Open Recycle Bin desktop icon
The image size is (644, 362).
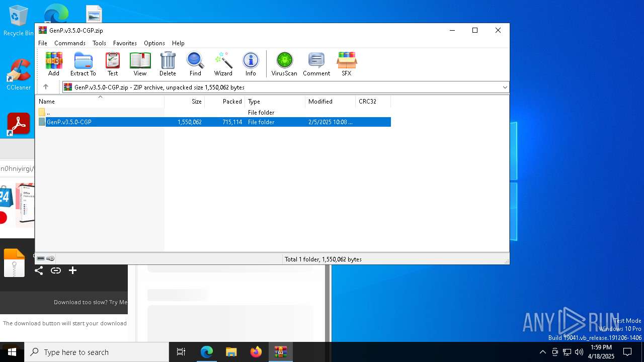click(18, 21)
